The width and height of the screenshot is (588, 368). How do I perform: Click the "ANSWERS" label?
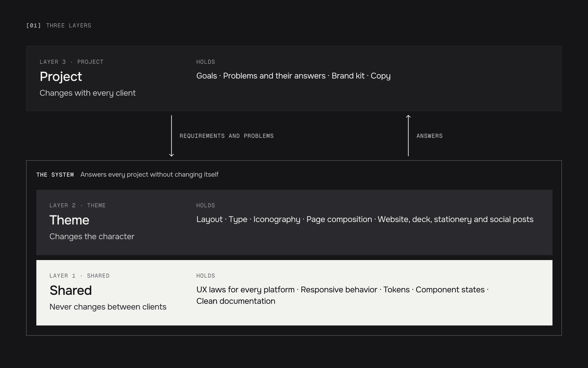pyautogui.click(x=430, y=136)
